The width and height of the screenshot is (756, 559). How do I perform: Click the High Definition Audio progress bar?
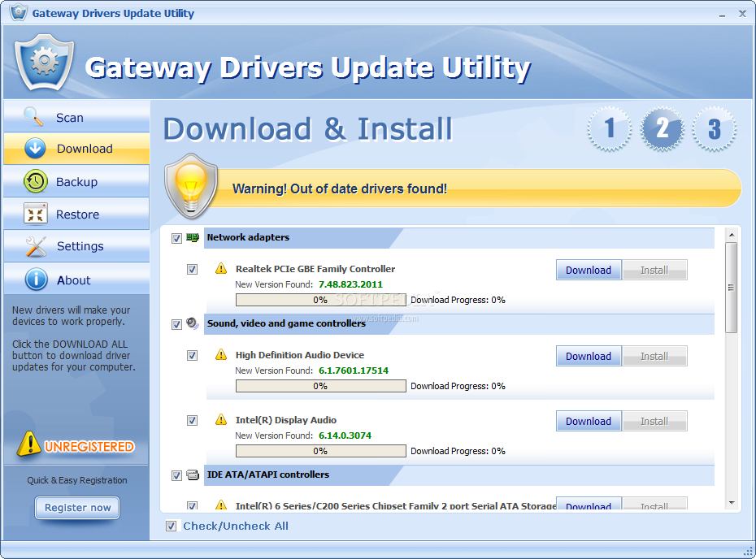click(320, 386)
